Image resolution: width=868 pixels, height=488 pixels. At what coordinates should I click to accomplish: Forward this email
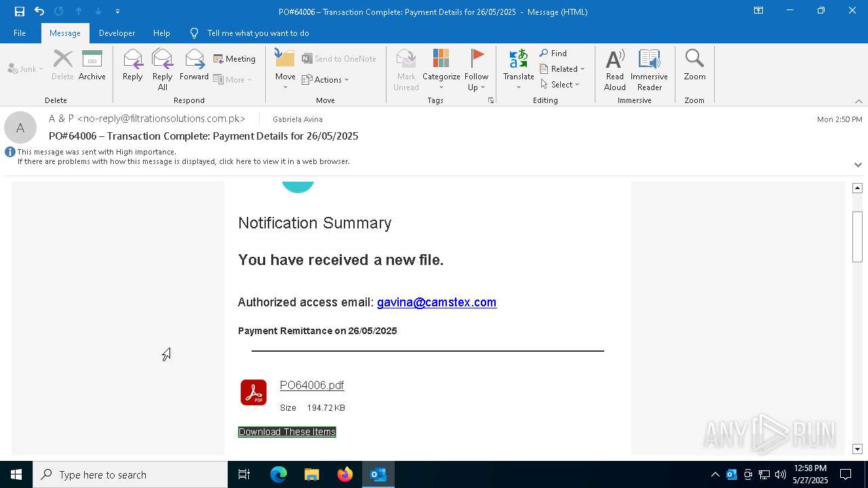click(x=194, y=66)
